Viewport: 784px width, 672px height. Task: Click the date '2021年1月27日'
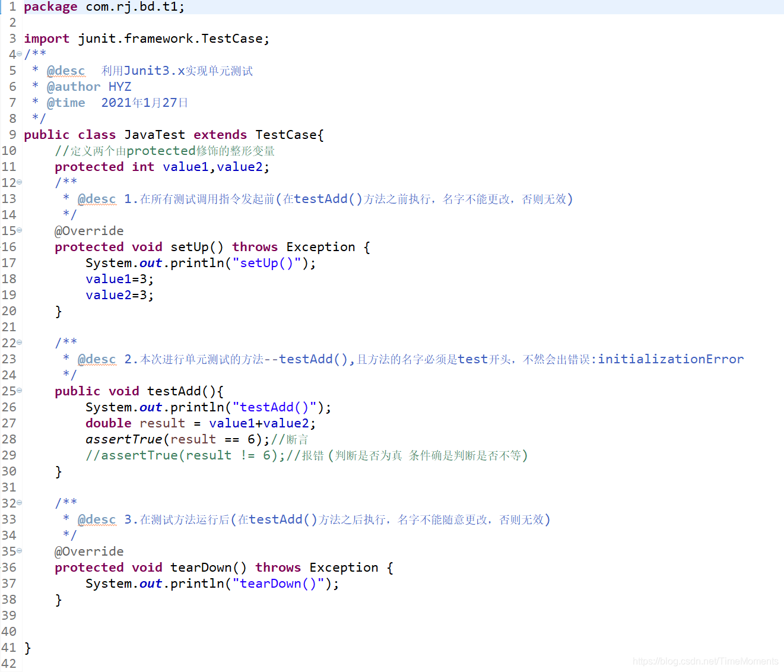(145, 103)
